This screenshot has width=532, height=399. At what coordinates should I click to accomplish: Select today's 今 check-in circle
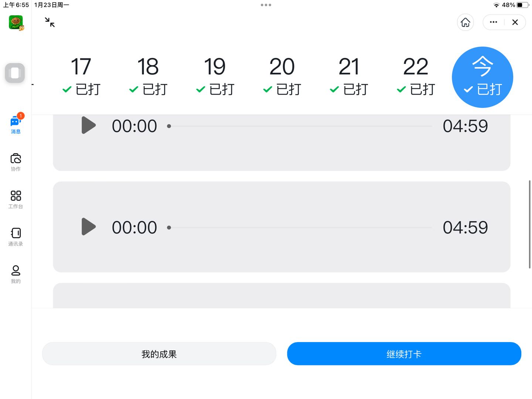(x=482, y=77)
